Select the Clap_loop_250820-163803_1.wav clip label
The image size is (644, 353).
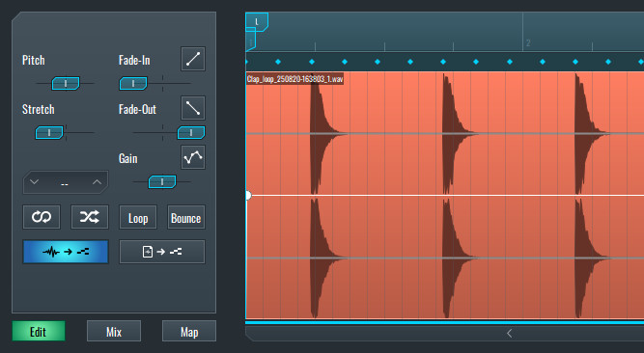294,79
